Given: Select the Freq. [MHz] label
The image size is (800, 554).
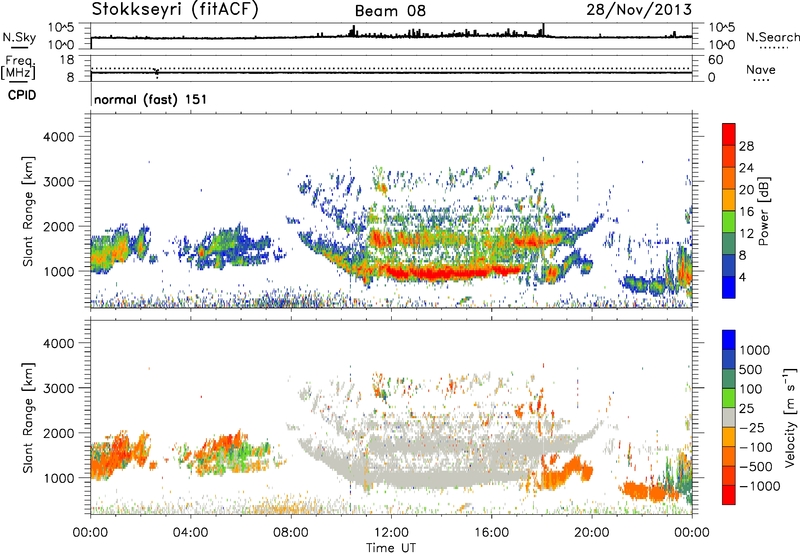Looking at the screenshot, I should coord(18,67).
